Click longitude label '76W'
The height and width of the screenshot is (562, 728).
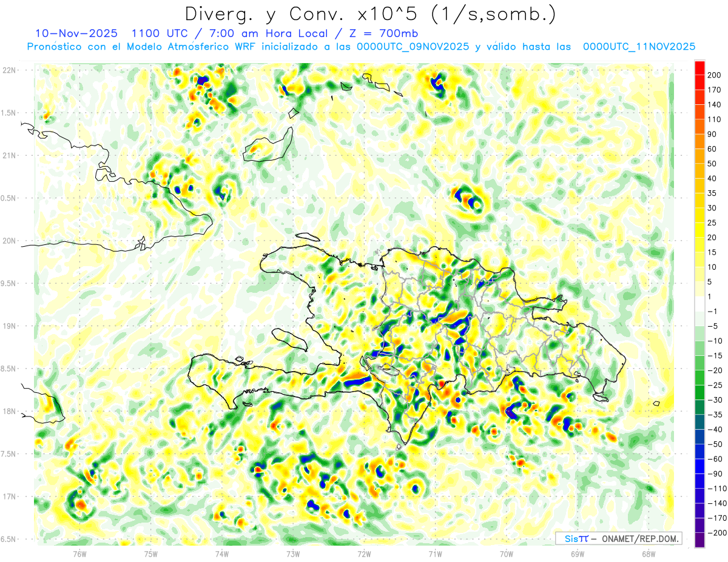point(79,554)
